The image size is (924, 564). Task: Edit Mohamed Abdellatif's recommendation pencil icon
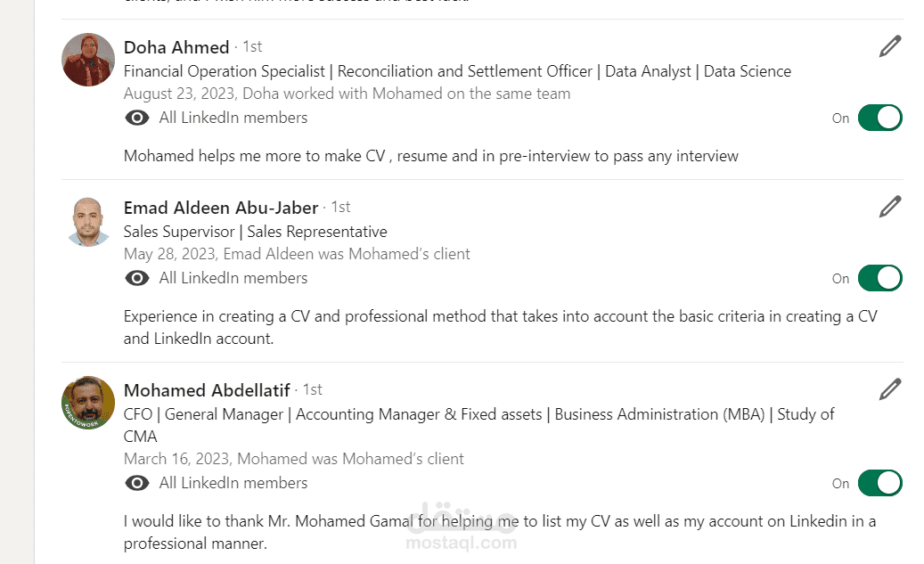(890, 389)
